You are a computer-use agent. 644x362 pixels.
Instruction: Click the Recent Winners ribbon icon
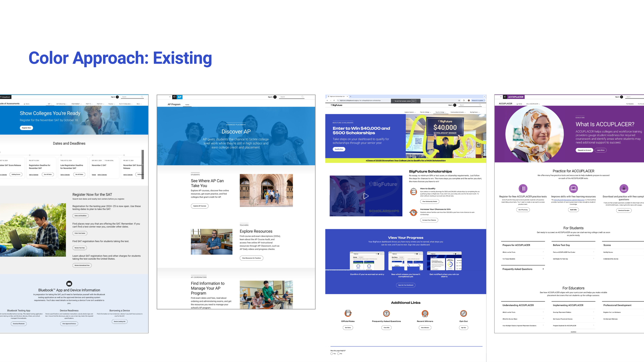coord(425,313)
